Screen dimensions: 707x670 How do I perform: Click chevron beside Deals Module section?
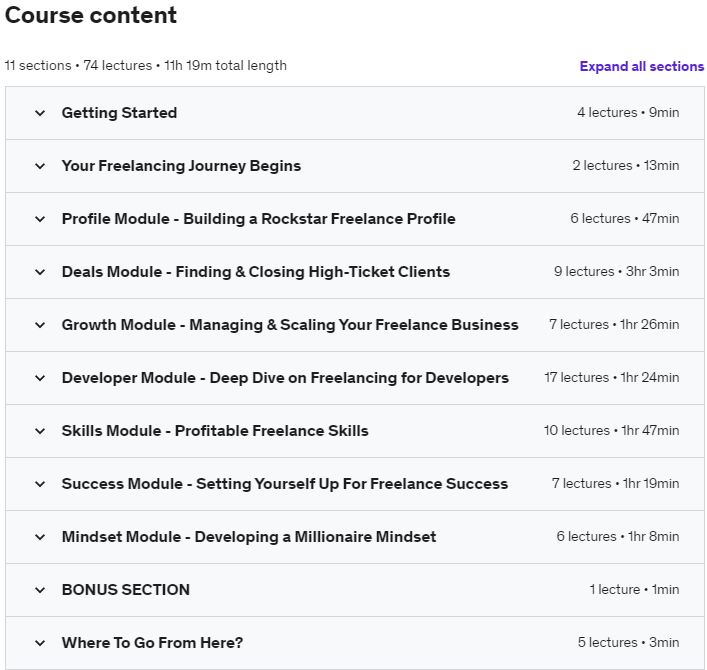[40, 272]
